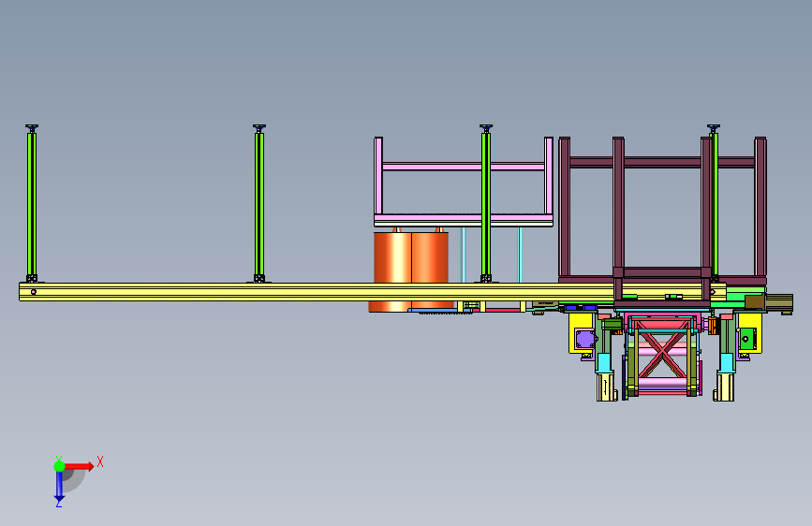Select the purple motor block on yellow housing
Image resolution: width=812 pixels, height=526 pixels.
tap(585, 340)
